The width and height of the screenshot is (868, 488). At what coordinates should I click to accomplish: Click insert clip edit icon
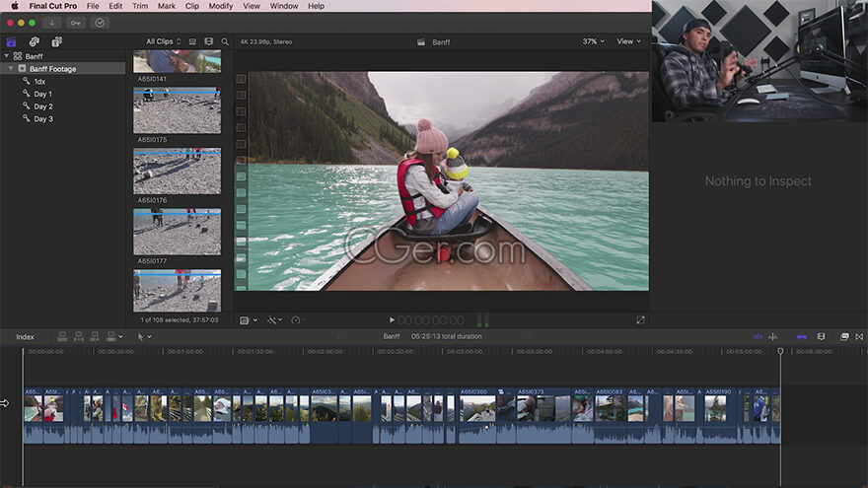(x=78, y=336)
